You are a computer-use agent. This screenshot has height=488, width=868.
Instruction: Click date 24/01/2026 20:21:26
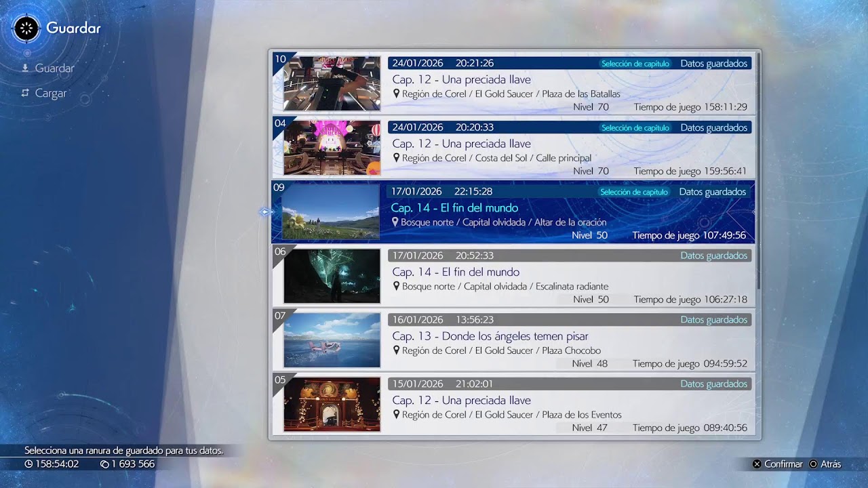[443, 63]
